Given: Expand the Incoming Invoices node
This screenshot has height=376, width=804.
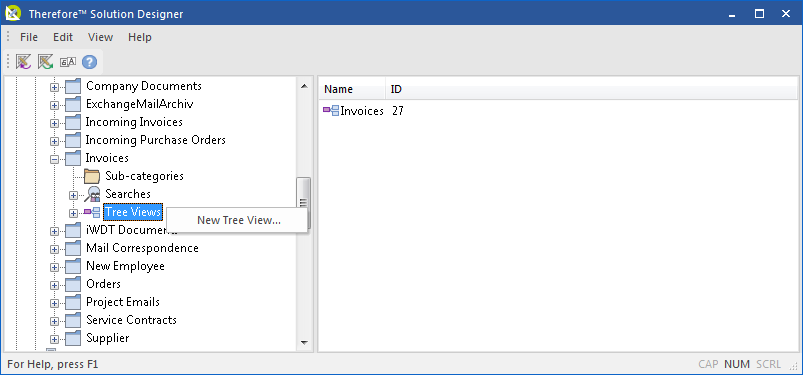Looking at the screenshot, I should [54, 123].
